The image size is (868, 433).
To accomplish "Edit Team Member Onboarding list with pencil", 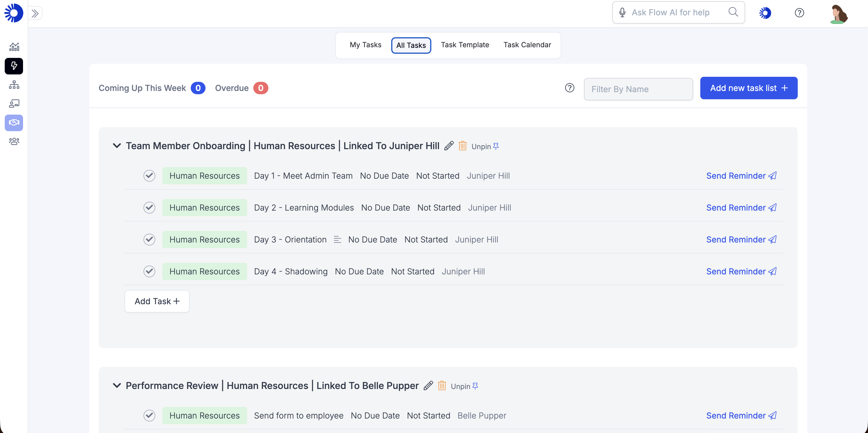I will [449, 146].
